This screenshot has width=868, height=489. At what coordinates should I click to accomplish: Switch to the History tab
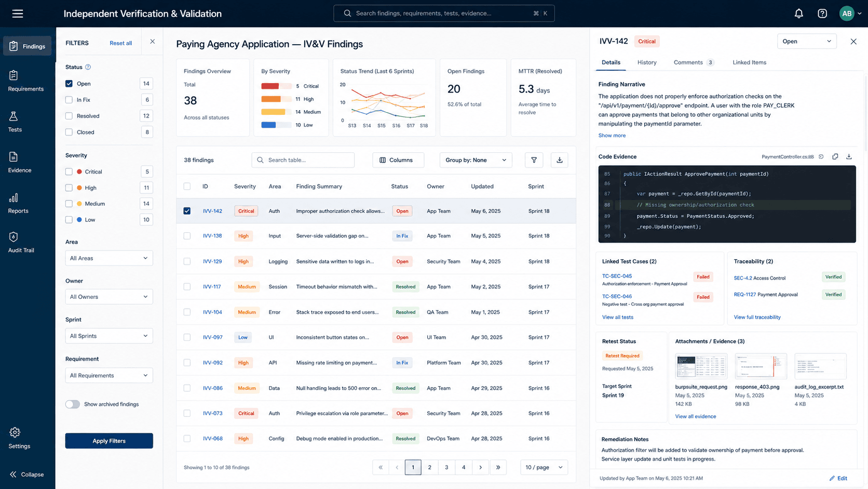647,62
